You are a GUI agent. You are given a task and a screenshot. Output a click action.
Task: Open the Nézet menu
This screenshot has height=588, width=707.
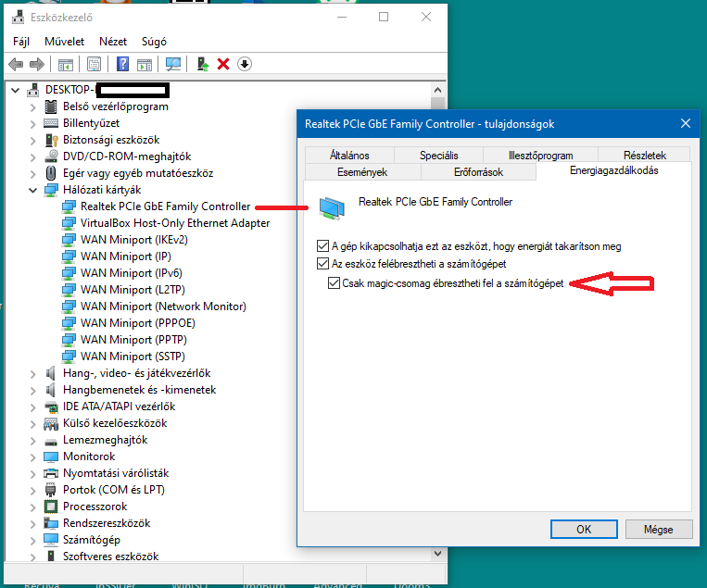(113, 42)
